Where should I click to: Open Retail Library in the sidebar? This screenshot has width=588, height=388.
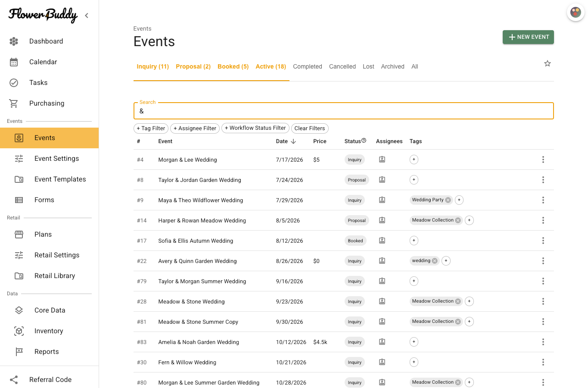click(49, 276)
